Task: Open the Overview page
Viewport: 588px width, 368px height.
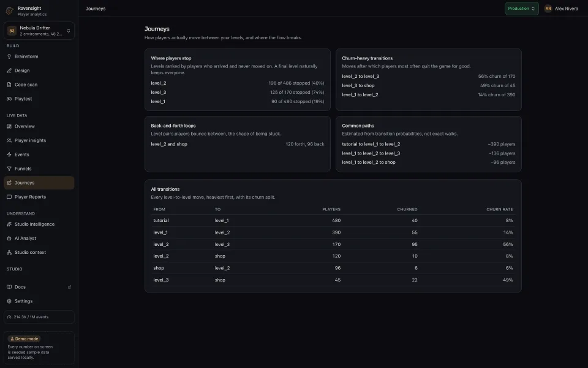Action: click(x=39, y=126)
